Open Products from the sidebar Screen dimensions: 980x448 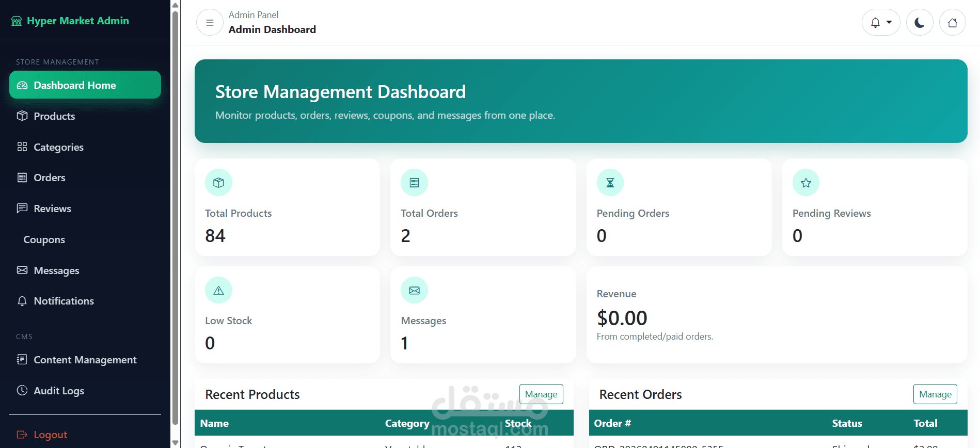(x=54, y=116)
